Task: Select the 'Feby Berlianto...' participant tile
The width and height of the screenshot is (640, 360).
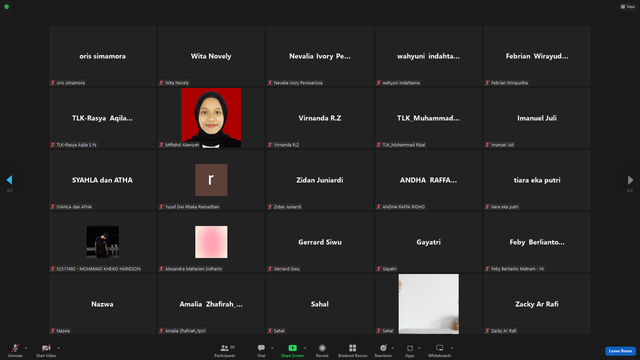Action: tap(537, 242)
